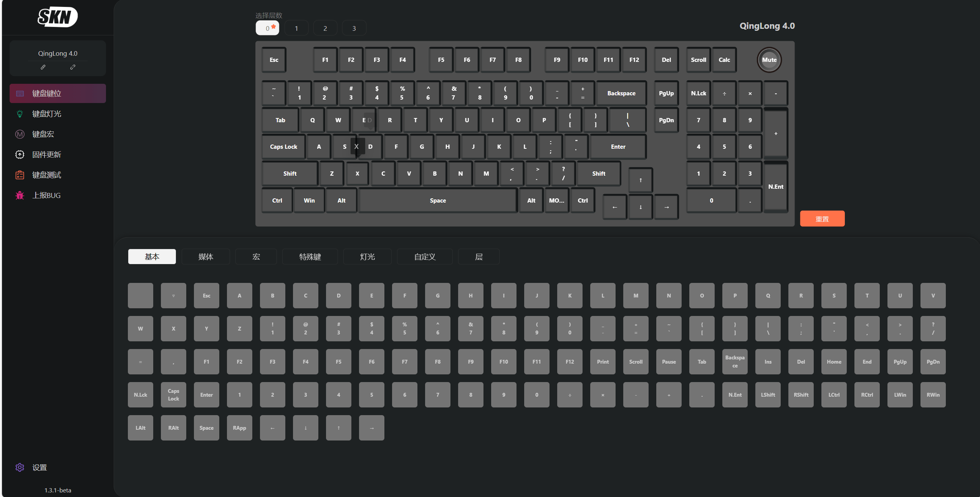Click the 固件更新 firmware update icon
This screenshot has height=497, width=980.
(19, 154)
